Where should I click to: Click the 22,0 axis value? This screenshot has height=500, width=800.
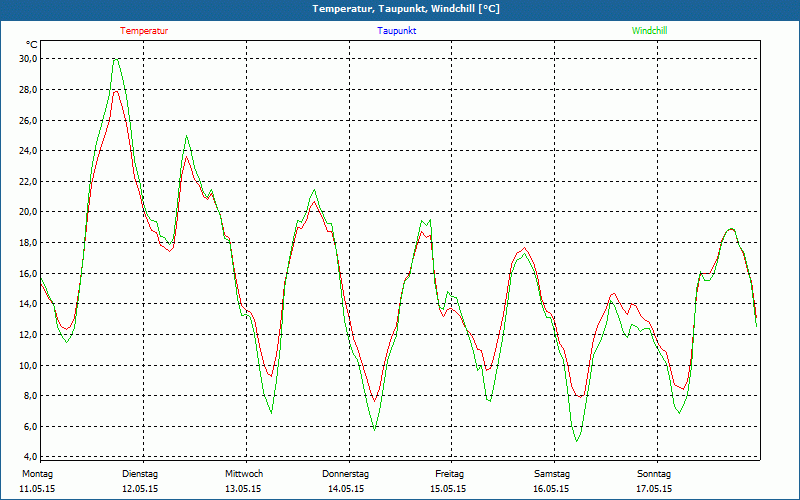pos(28,181)
